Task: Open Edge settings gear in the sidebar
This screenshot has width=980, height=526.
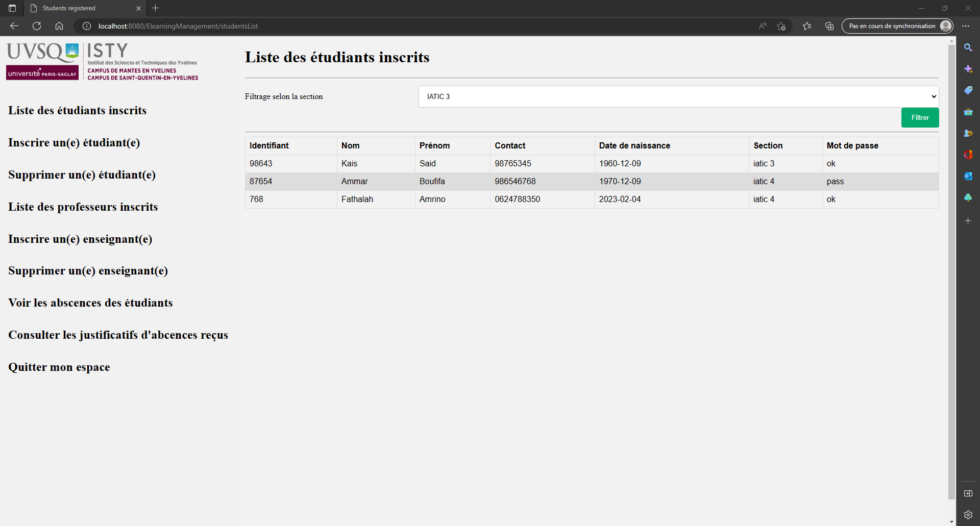Action: coord(968,515)
